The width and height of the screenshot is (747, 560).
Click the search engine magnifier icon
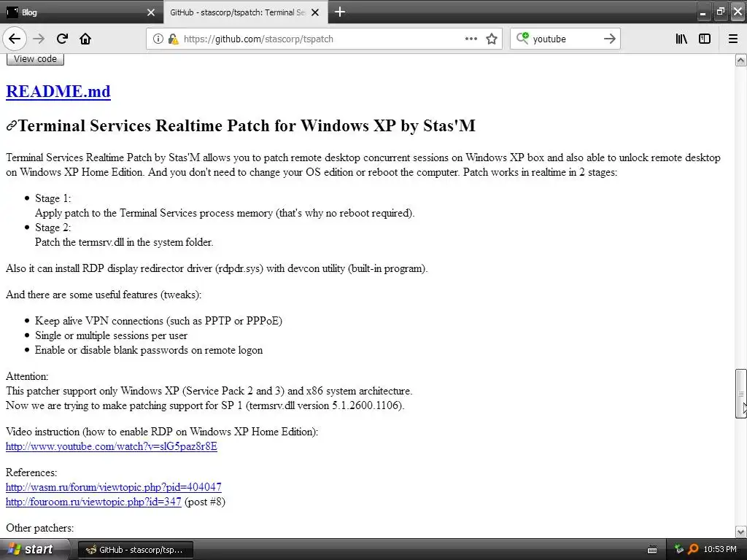(522, 38)
